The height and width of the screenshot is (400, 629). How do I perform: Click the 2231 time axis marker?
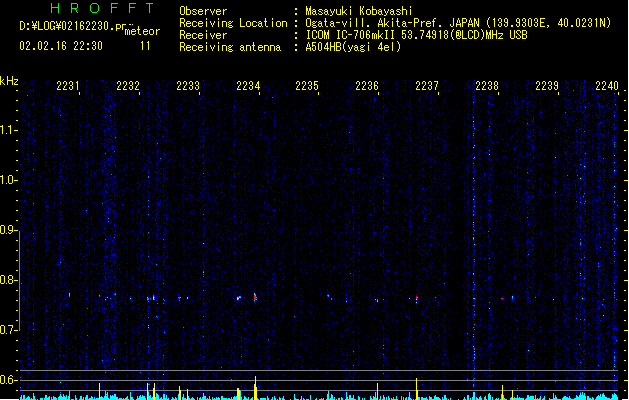click(x=68, y=86)
